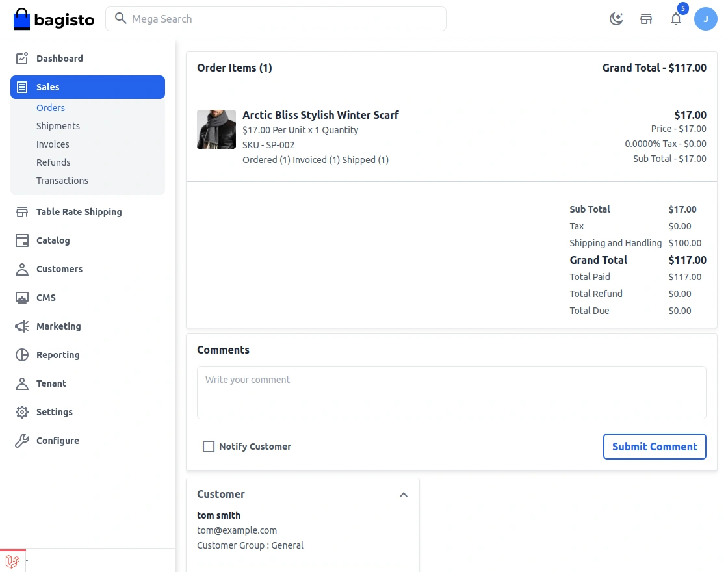The width and height of the screenshot is (728, 572).
Task: Go to Invoices under Sales
Action: pos(53,144)
